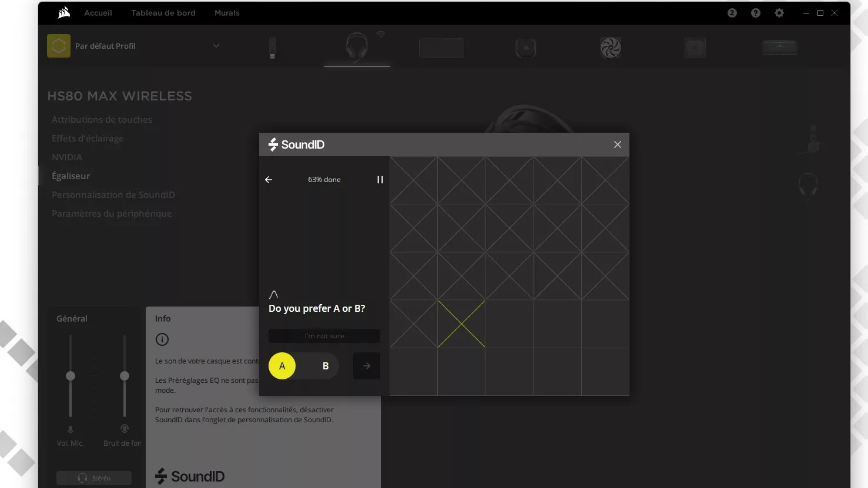Click the HS80 MAX WIRELESS title
This screenshot has width=868, height=488.
click(120, 96)
